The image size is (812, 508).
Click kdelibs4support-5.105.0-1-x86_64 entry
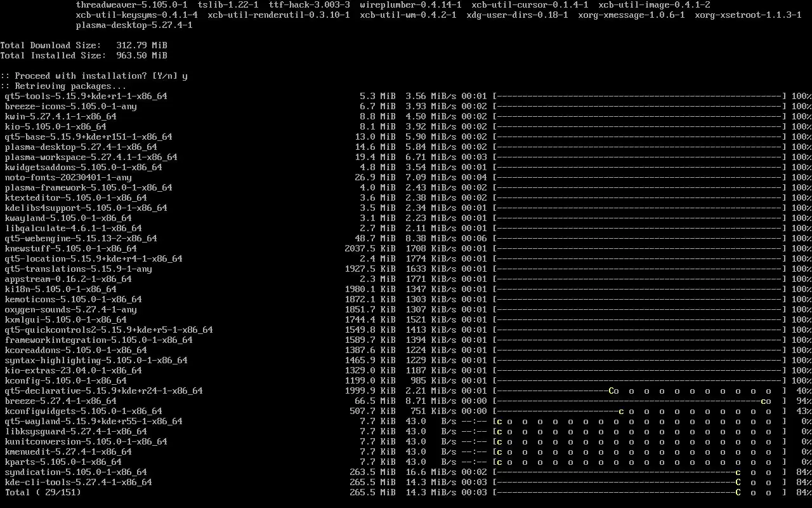point(86,208)
